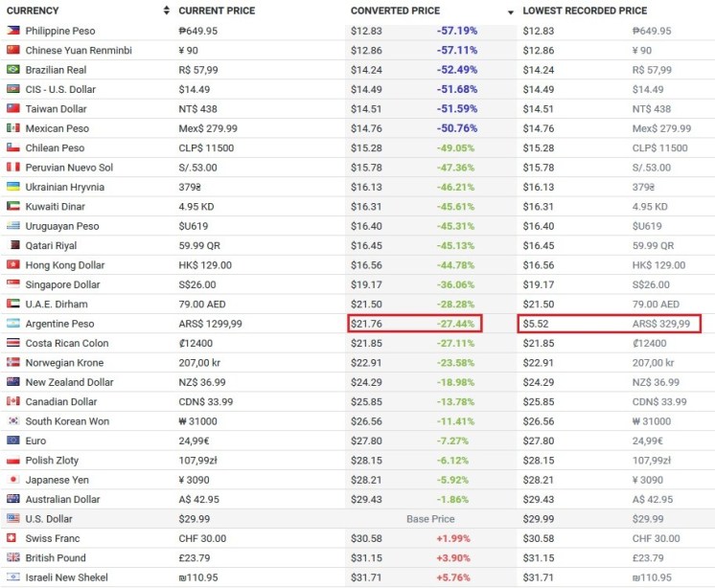Click the Chinese Yuan Renminbi currency name
The image size is (715, 588).
(x=79, y=50)
